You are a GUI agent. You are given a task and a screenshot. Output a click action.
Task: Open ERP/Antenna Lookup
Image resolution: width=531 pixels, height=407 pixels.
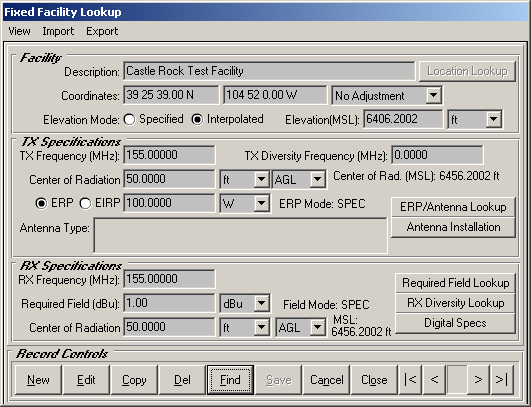[x=453, y=207]
